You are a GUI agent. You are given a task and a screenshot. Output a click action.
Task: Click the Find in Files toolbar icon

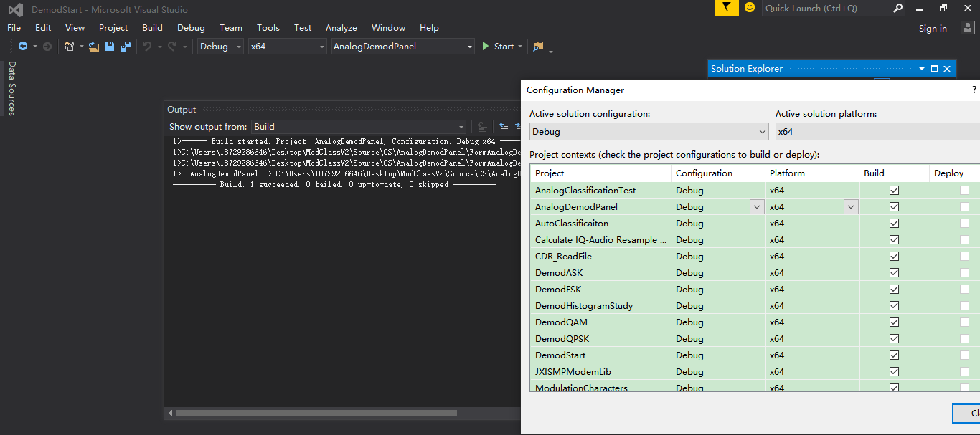pyautogui.click(x=539, y=46)
